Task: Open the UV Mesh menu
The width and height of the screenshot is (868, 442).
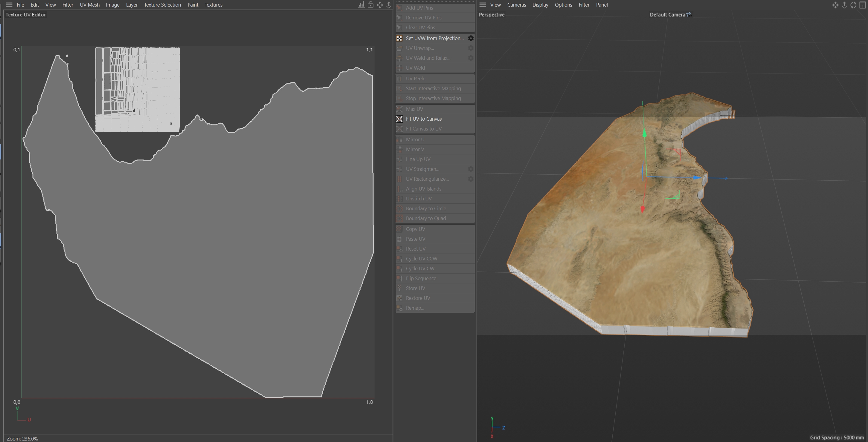Action: click(90, 5)
